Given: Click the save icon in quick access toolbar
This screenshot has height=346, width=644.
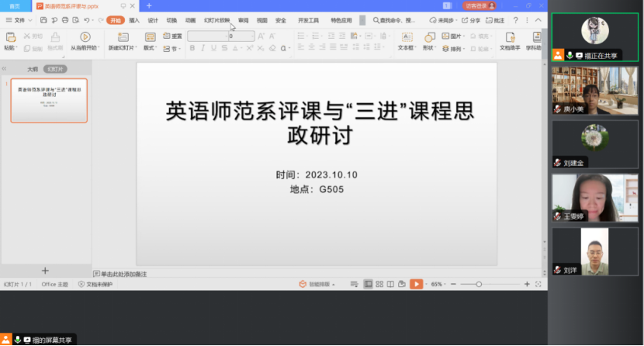Looking at the screenshot, I should [x=44, y=20].
